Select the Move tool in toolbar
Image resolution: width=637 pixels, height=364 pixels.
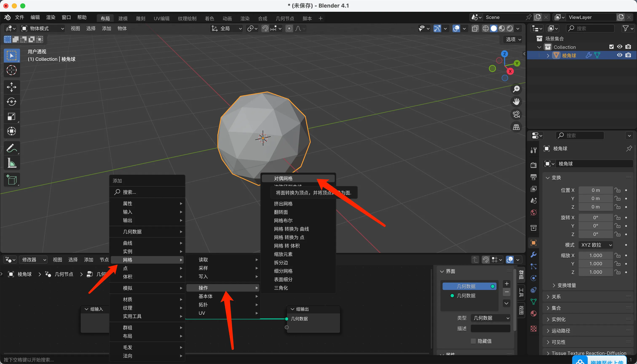click(x=12, y=87)
